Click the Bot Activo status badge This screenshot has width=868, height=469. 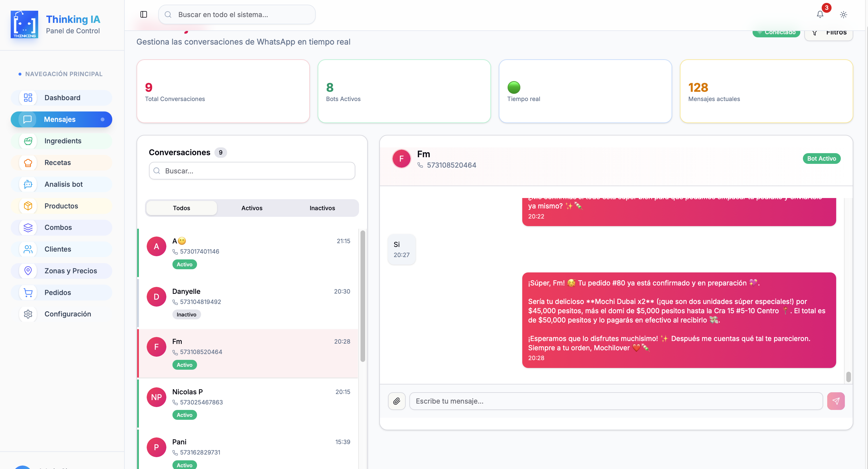(x=821, y=158)
